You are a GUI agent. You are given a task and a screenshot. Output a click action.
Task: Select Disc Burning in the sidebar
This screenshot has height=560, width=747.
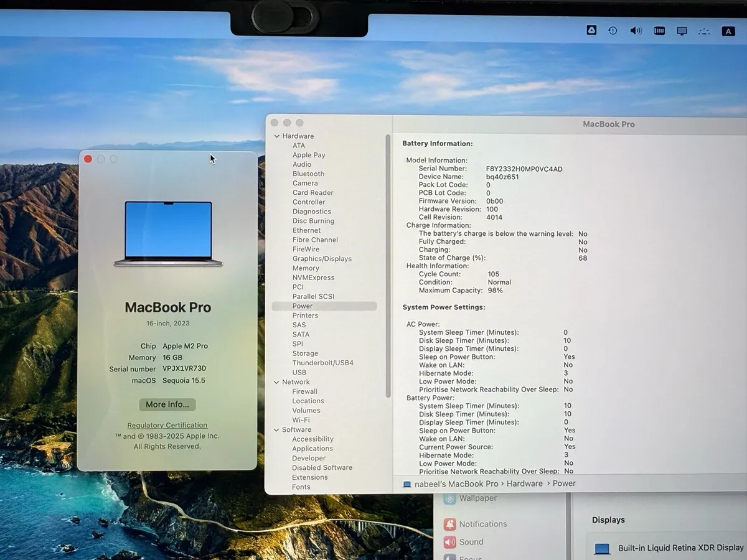(313, 221)
